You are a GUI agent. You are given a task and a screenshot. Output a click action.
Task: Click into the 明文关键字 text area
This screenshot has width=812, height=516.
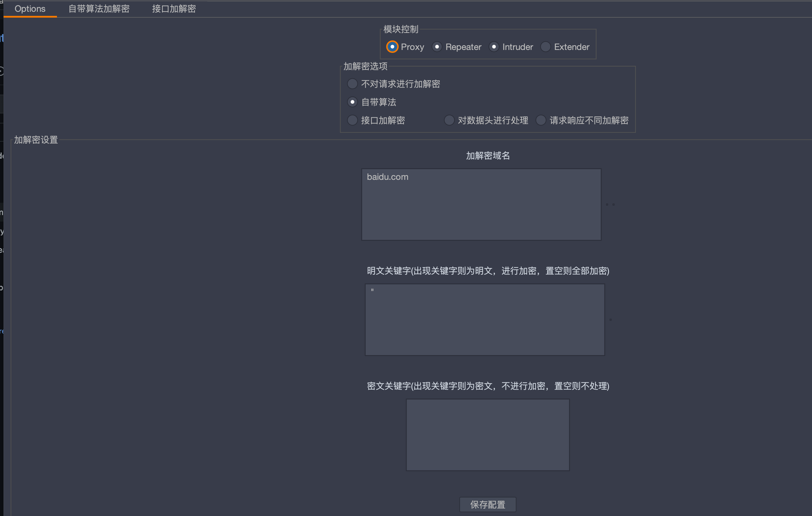485,320
